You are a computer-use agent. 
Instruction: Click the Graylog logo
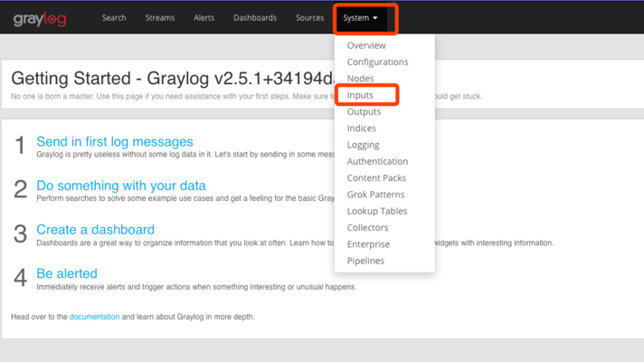tap(40, 19)
